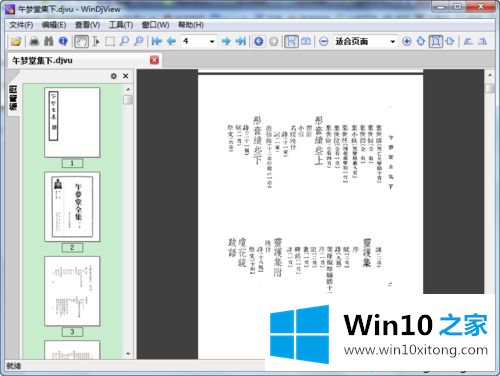Select the hand drag tool
This screenshot has width=500, height=376.
pyautogui.click(x=81, y=41)
